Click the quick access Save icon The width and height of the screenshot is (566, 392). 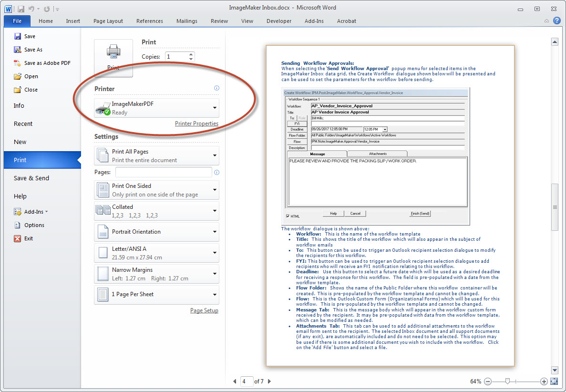pos(21,9)
